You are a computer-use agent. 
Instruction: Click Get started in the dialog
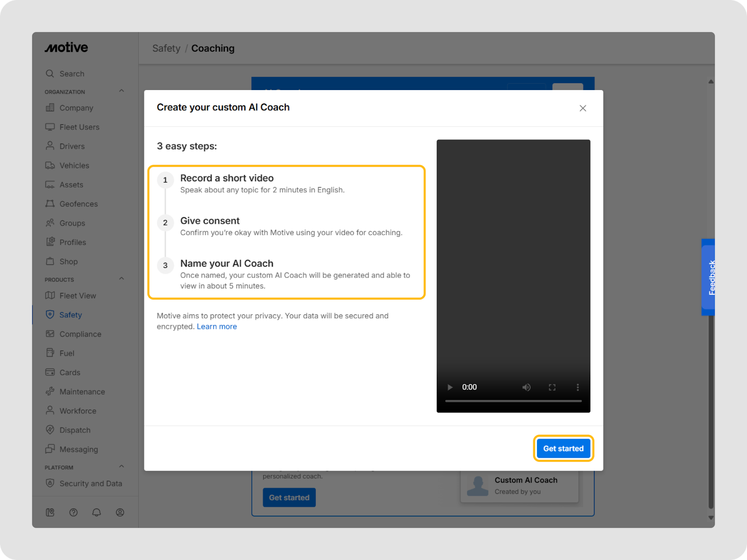[563, 448]
